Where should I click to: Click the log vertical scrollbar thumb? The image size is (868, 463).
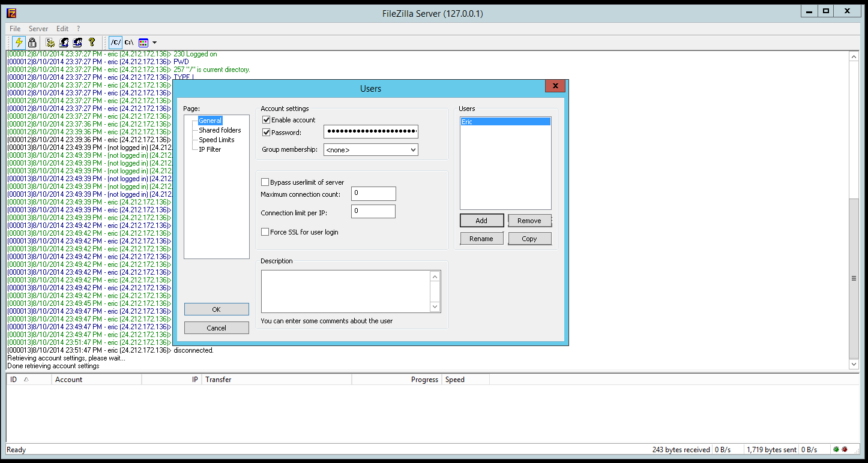[x=854, y=278]
